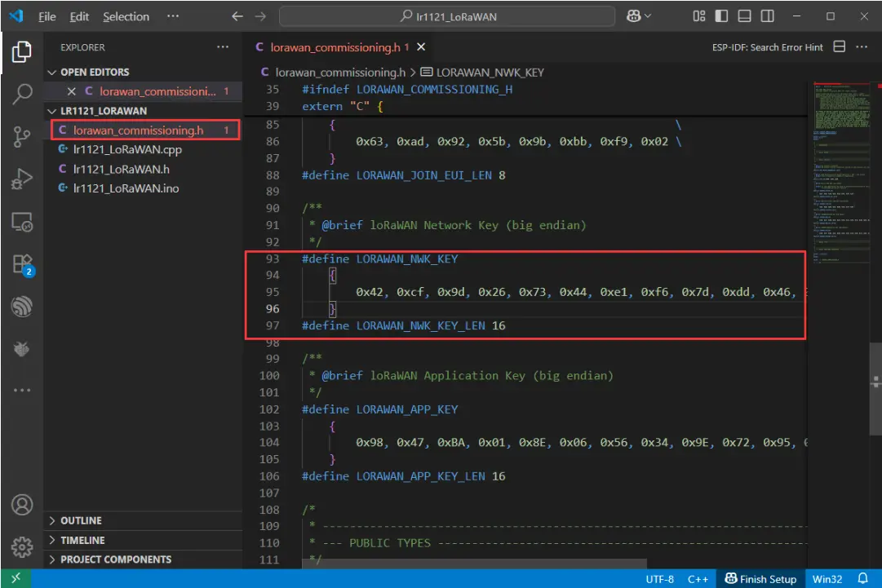This screenshot has height=588, width=882.
Task: Expand the TIMELINE section
Action: pyautogui.click(x=82, y=540)
